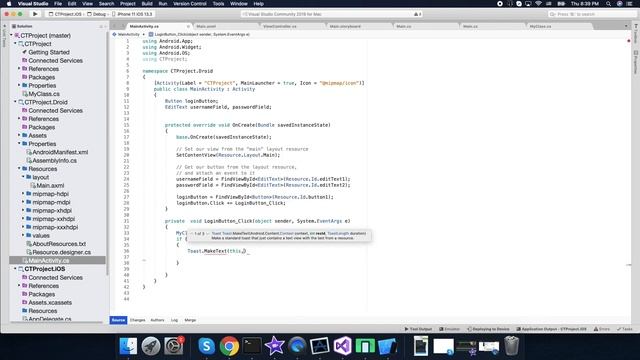Expand the values folder
The width and height of the screenshot is (640, 360).
[23, 236]
